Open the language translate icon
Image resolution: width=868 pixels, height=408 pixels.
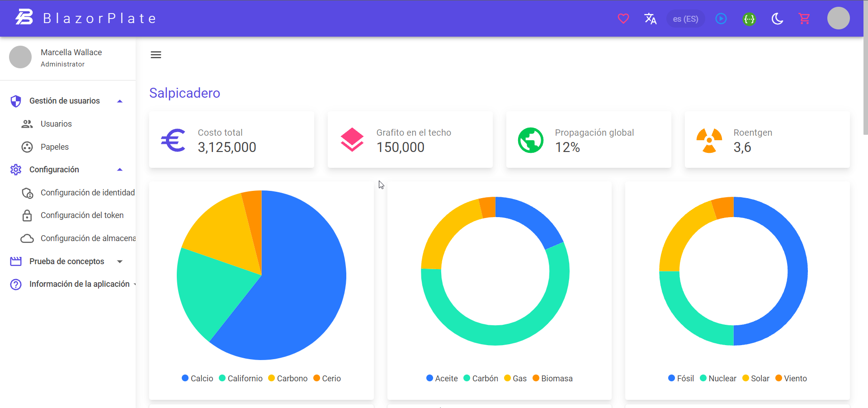click(x=650, y=19)
